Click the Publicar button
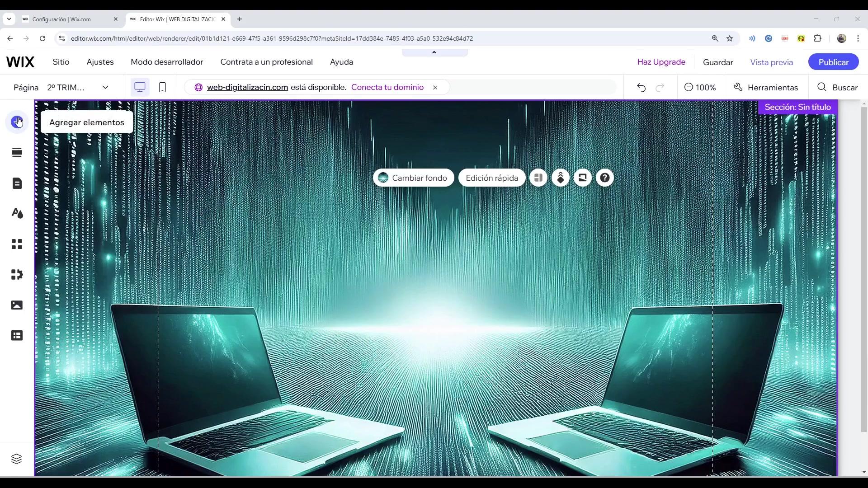The width and height of the screenshot is (868, 488). (x=833, y=62)
